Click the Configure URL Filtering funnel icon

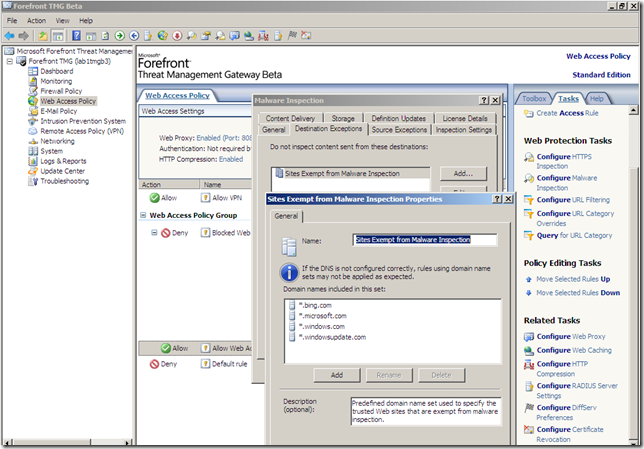tap(529, 200)
